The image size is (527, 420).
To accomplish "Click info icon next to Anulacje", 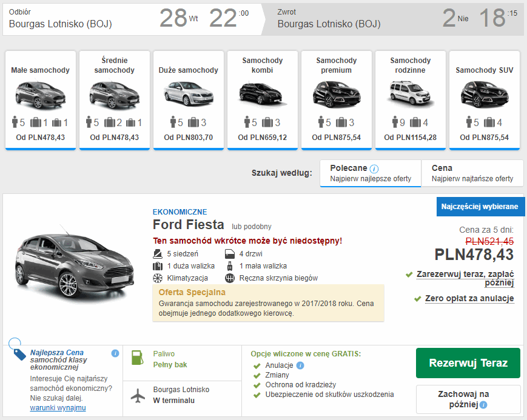I will pyautogui.click(x=300, y=365).
